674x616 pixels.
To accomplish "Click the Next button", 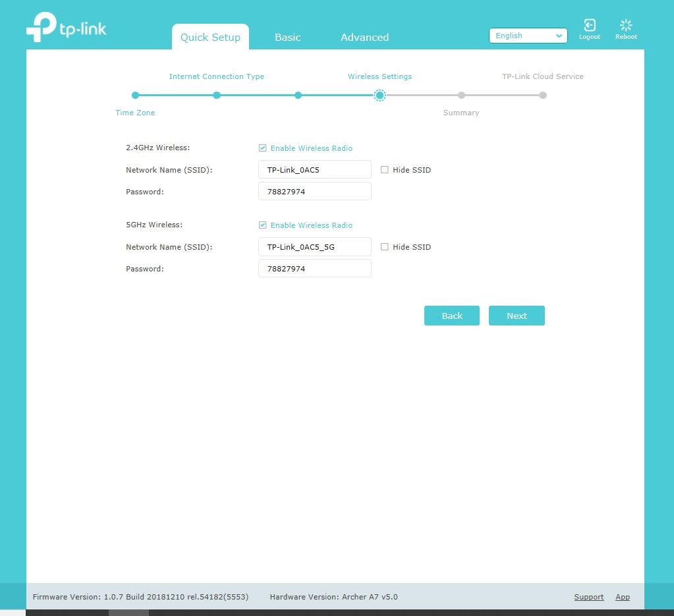I will 517,315.
